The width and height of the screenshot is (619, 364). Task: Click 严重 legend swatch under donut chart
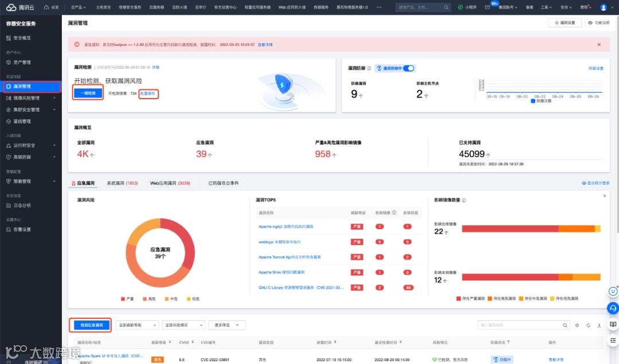click(x=123, y=299)
